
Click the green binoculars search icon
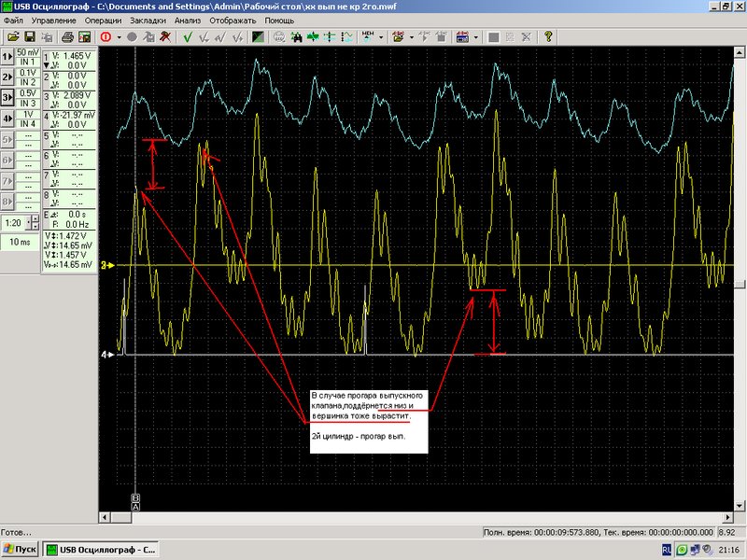point(296,36)
